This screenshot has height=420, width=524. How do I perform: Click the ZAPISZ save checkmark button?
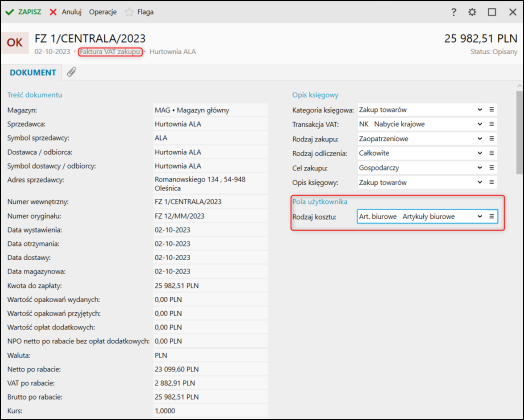[23, 12]
